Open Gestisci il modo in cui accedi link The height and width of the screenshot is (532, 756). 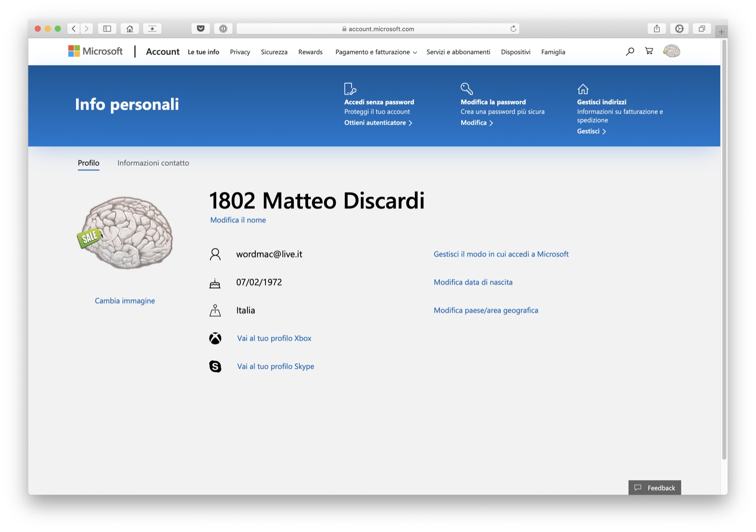(501, 254)
